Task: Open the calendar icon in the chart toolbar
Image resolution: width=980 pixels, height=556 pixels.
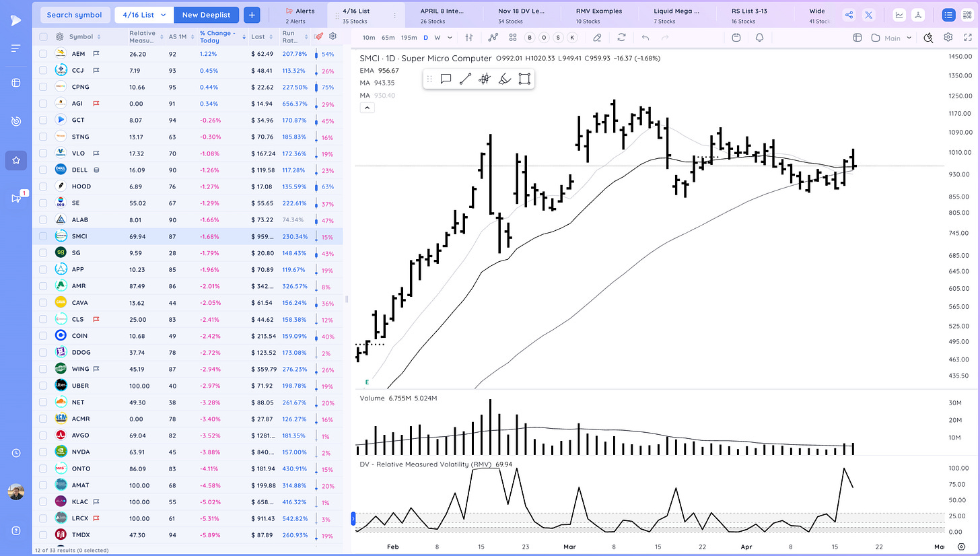Action: (x=736, y=38)
